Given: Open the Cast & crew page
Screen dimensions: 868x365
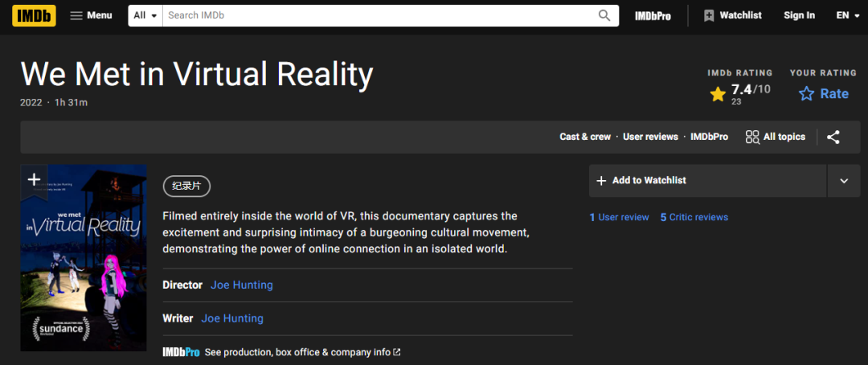Looking at the screenshot, I should tap(585, 137).
